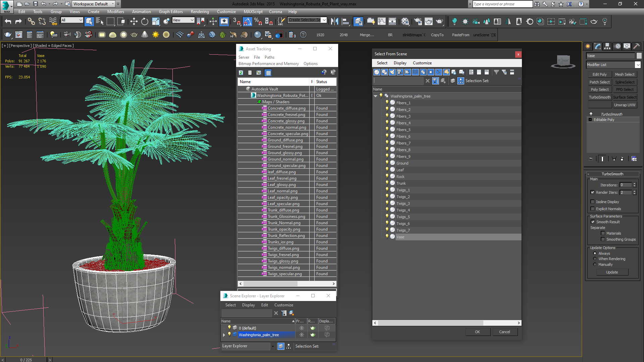Select When Rendering update option

pos(595,259)
